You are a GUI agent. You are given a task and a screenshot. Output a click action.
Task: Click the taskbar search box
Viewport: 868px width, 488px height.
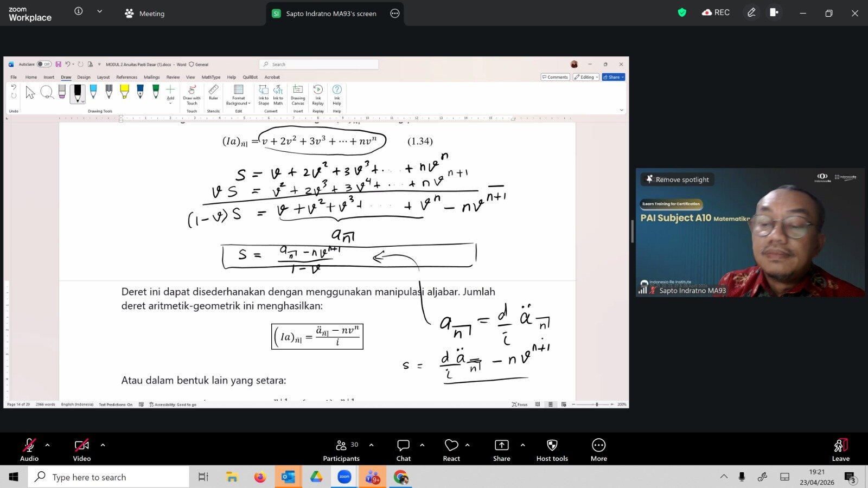coord(108,477)
